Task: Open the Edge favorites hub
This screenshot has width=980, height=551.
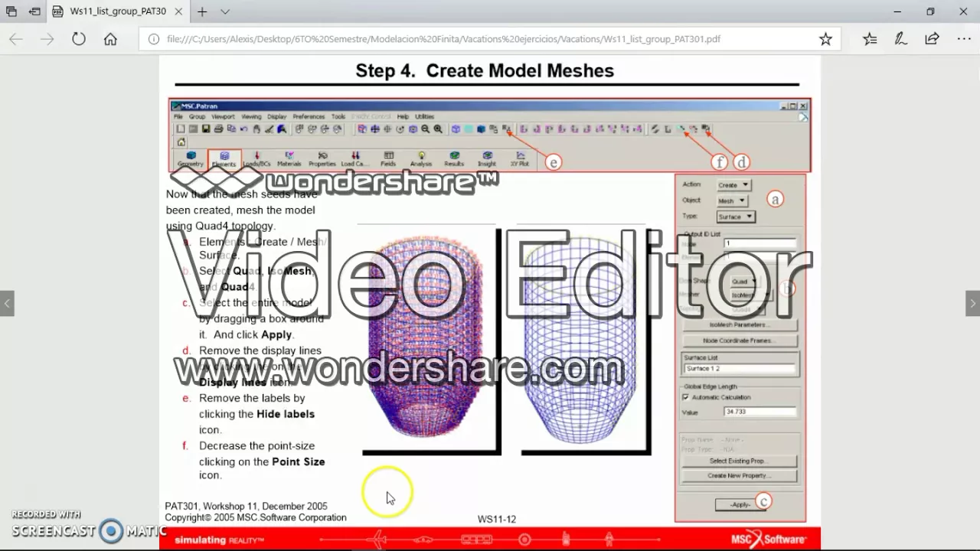Action: pos(870,39)
